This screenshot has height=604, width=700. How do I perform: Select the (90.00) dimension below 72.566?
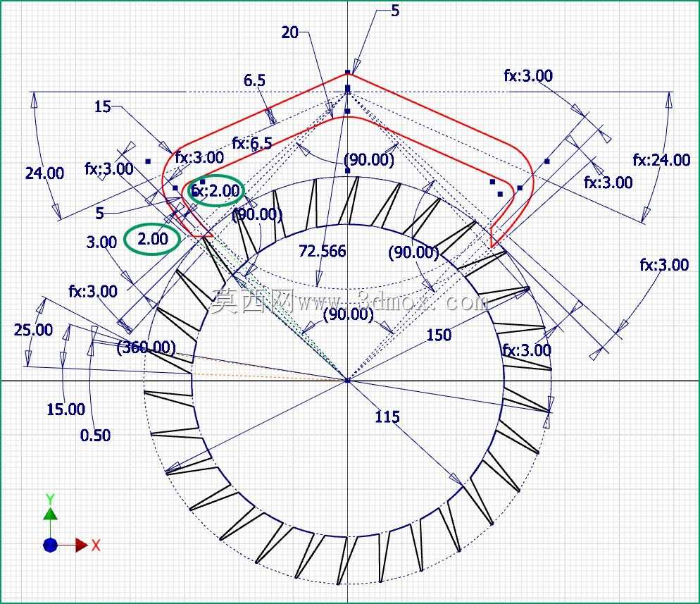[348, 314]
